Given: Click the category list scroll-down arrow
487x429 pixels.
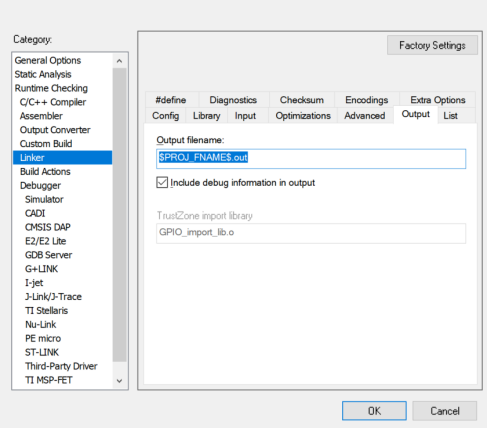Looking at the screenshot, I should click(119, 380).
